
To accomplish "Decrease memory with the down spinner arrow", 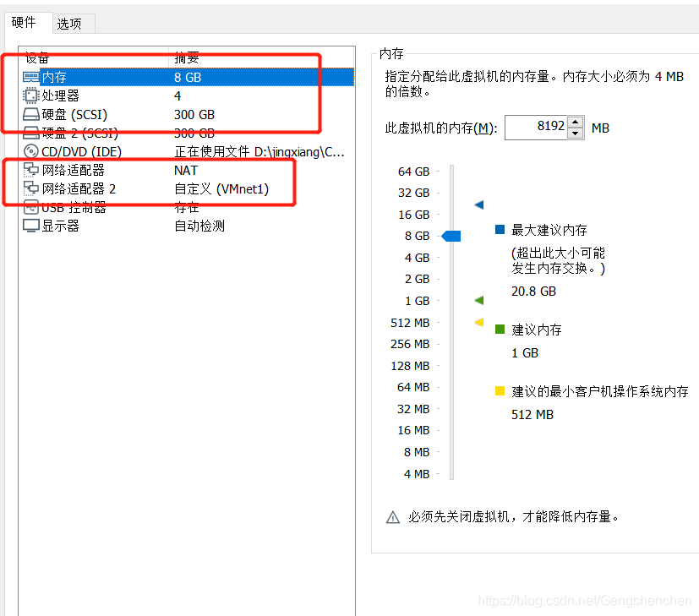I will pyautogui.click(x=575, y=134).
